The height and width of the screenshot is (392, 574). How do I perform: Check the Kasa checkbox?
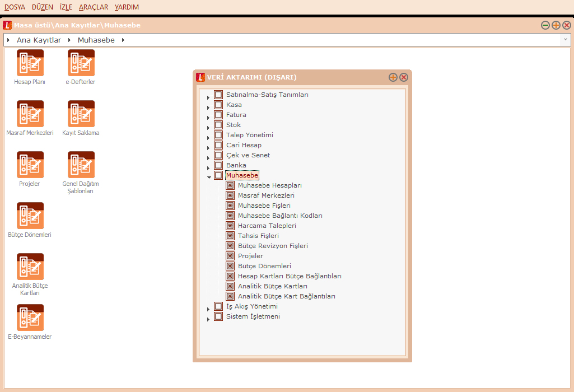pos(218,105)
